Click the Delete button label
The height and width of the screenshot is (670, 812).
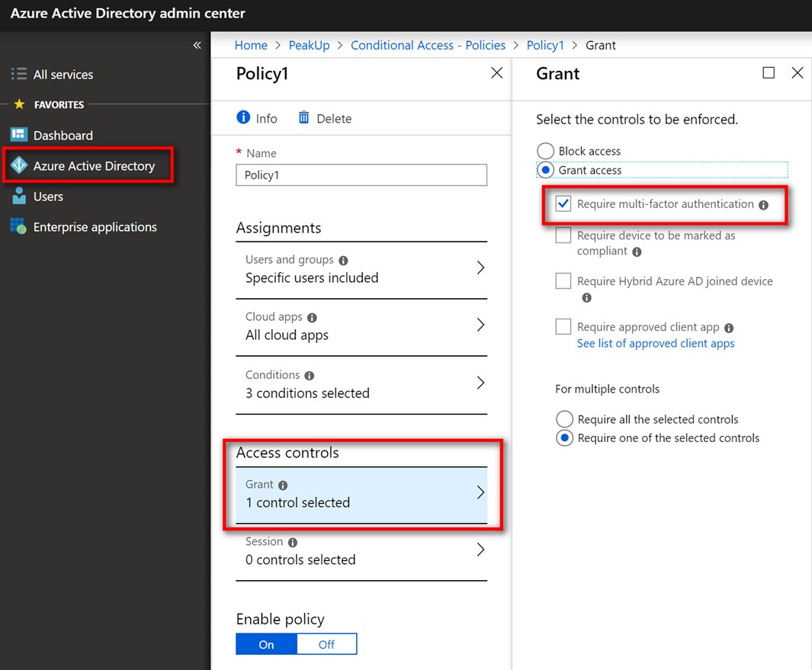coord(334,119)
